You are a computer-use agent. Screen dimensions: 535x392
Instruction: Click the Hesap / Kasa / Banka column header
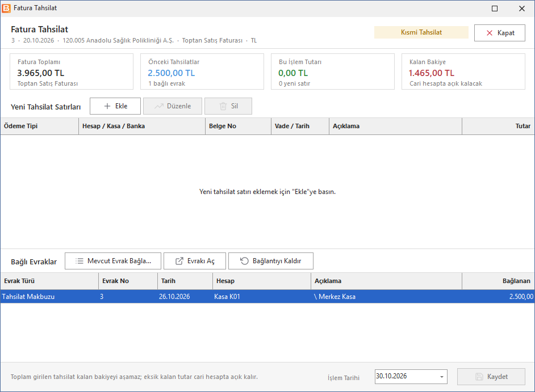click(x=142, y=126)
